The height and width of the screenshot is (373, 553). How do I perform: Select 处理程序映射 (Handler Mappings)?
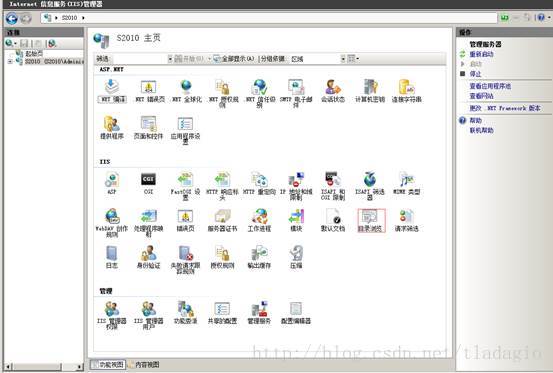(x=148, y=222)
